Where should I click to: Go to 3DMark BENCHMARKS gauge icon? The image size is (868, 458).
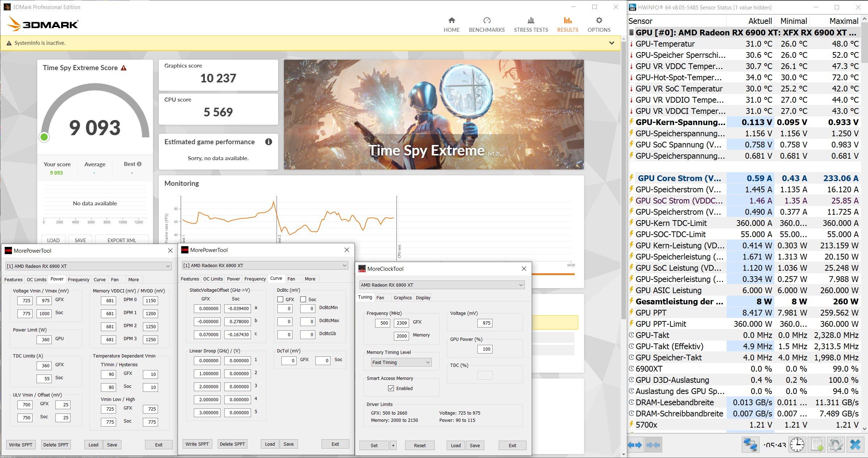486,21
